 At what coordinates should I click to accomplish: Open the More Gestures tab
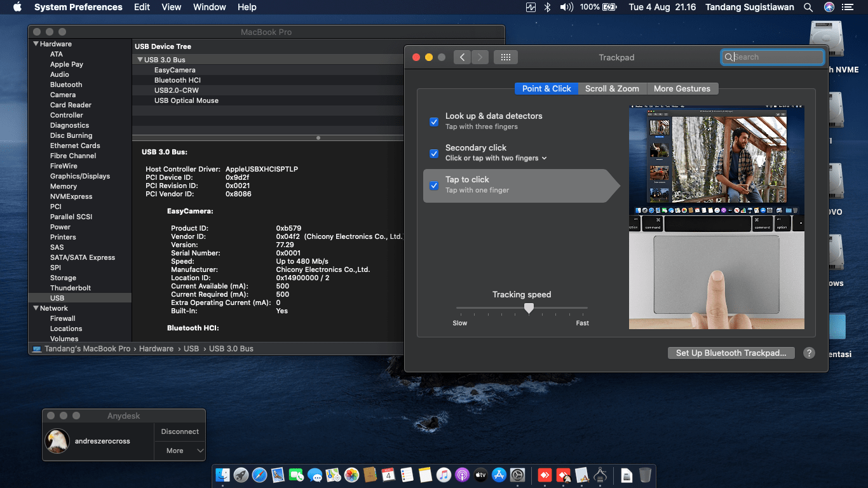coord(682,88)
